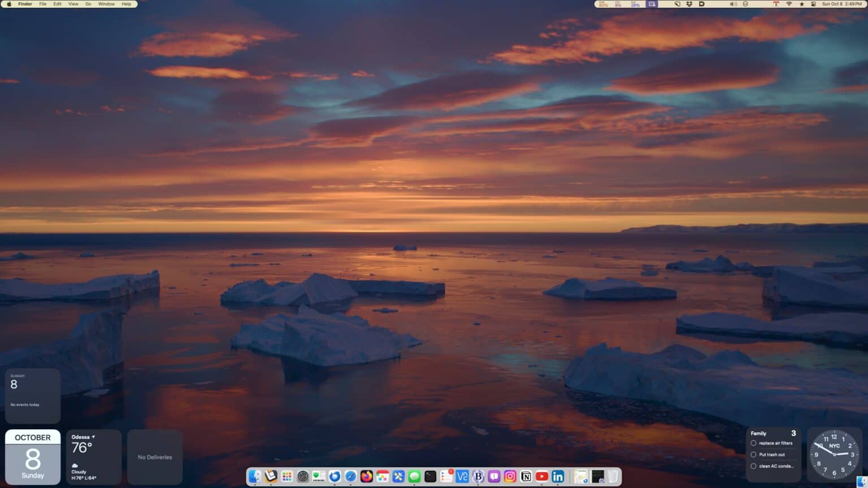The height and width of the screenshot is (488, 868).
Task: Launch Terminal from the Dock
Action: click(431, 476)
